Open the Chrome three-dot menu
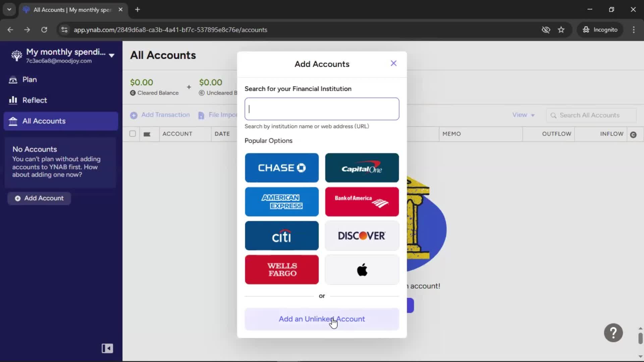644x362 pixels. click(634, 30)
